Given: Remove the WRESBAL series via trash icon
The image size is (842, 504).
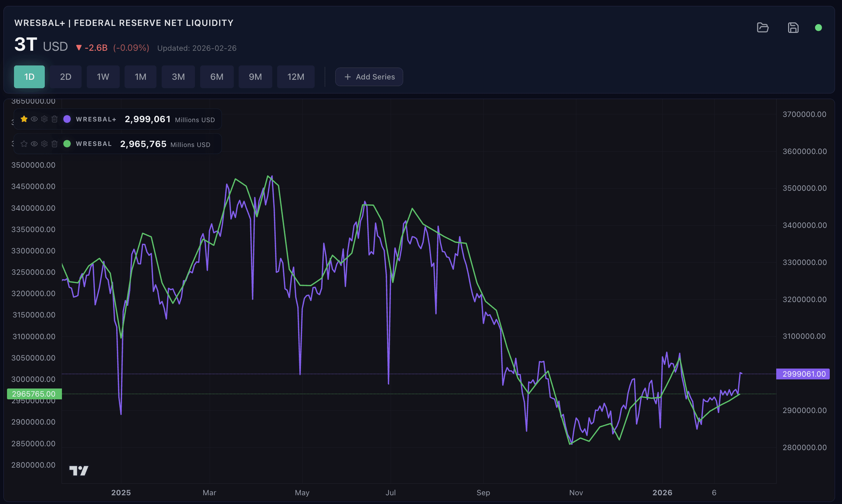Looking at the screenshot, I should tap(55, 144).
